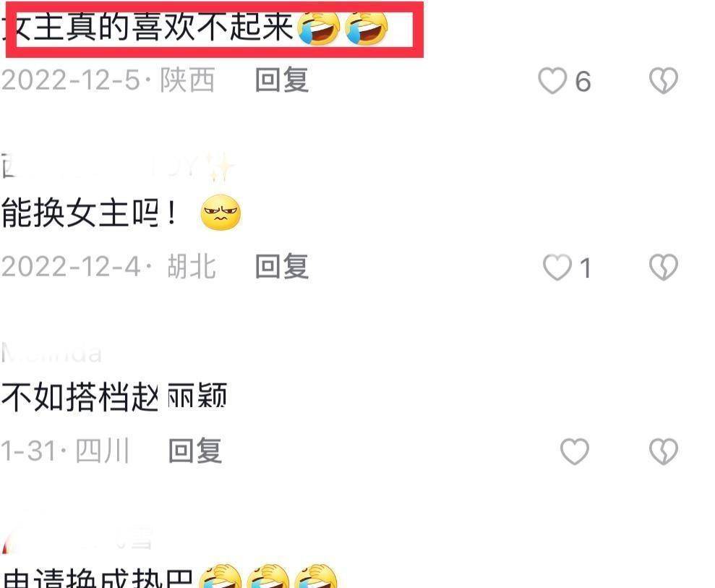
Task: Tap broken heart on 湖北 comment
Action: (664, 267)
